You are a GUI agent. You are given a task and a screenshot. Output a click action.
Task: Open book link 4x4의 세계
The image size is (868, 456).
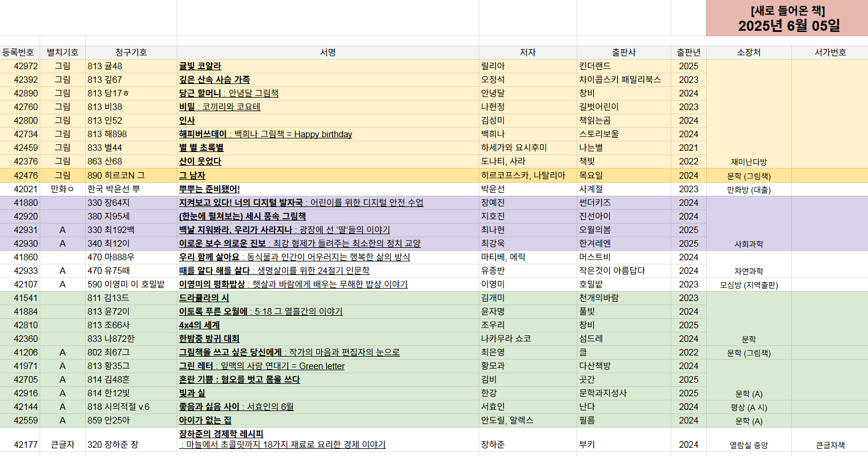[x=199, y=325]
